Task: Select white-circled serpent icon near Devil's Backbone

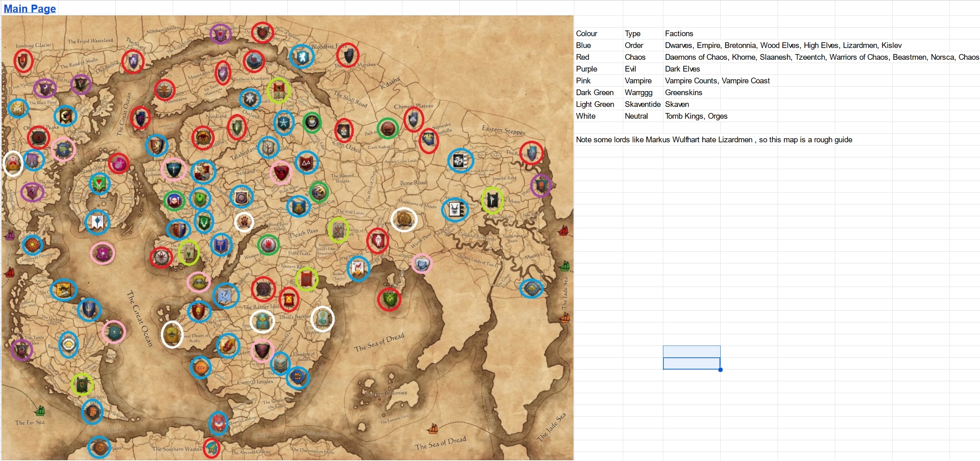Action: click(322, 319)
